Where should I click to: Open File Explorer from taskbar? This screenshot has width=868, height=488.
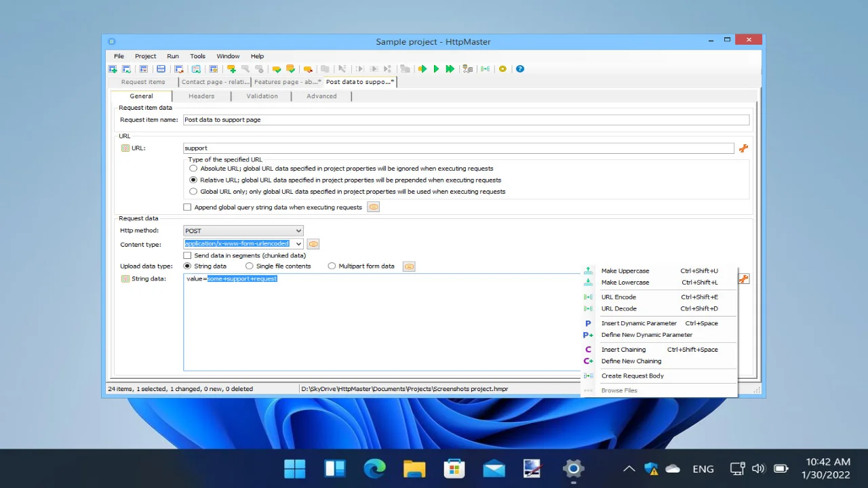tap(414, 468)
